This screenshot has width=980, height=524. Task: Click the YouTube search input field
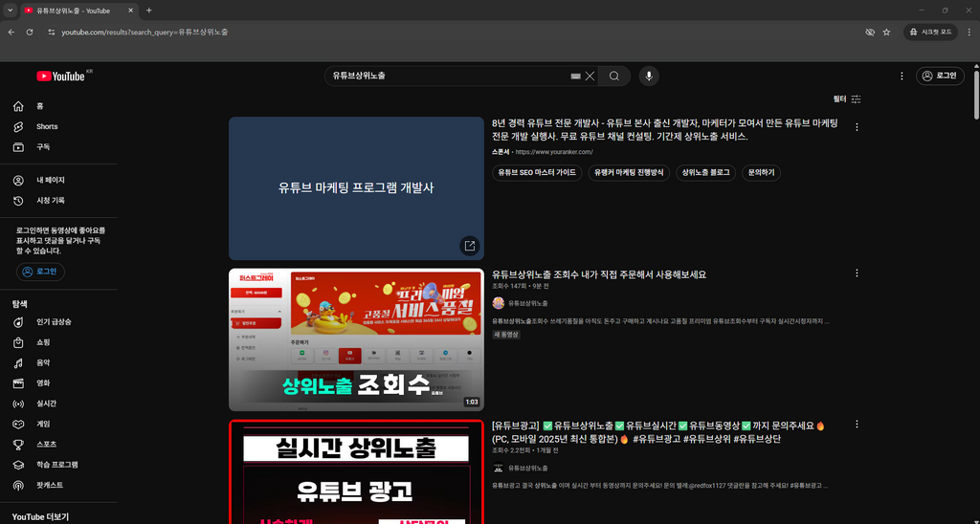tap(450, 76)
